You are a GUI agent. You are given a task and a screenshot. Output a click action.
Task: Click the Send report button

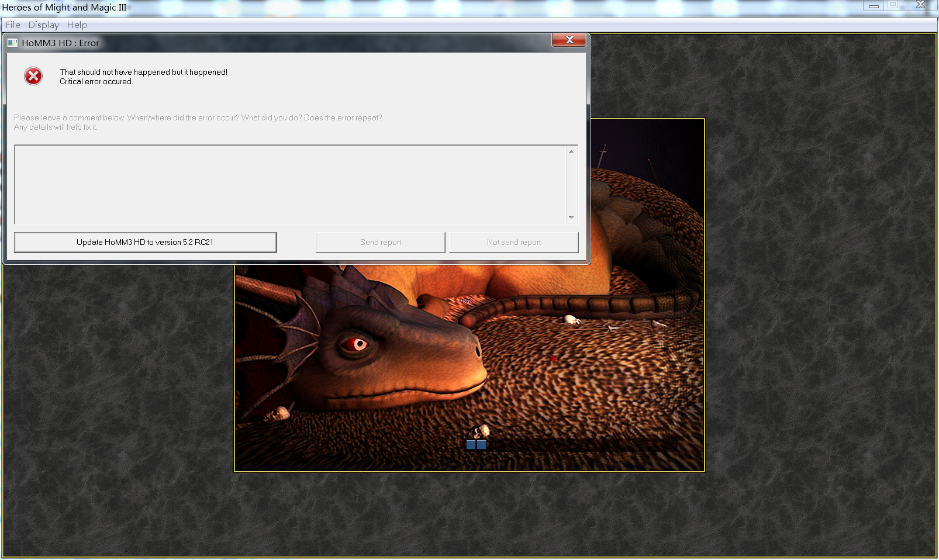381,242
